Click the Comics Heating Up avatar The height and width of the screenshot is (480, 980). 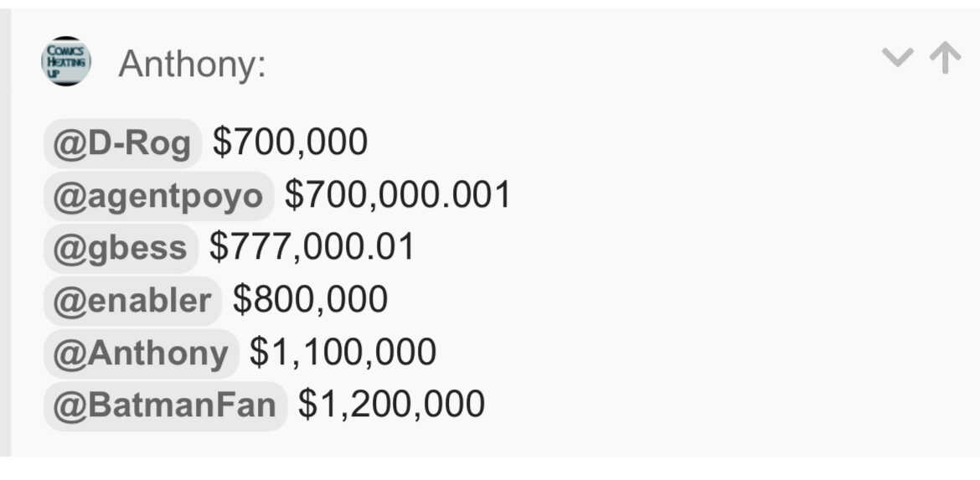(x=65, y=61)
